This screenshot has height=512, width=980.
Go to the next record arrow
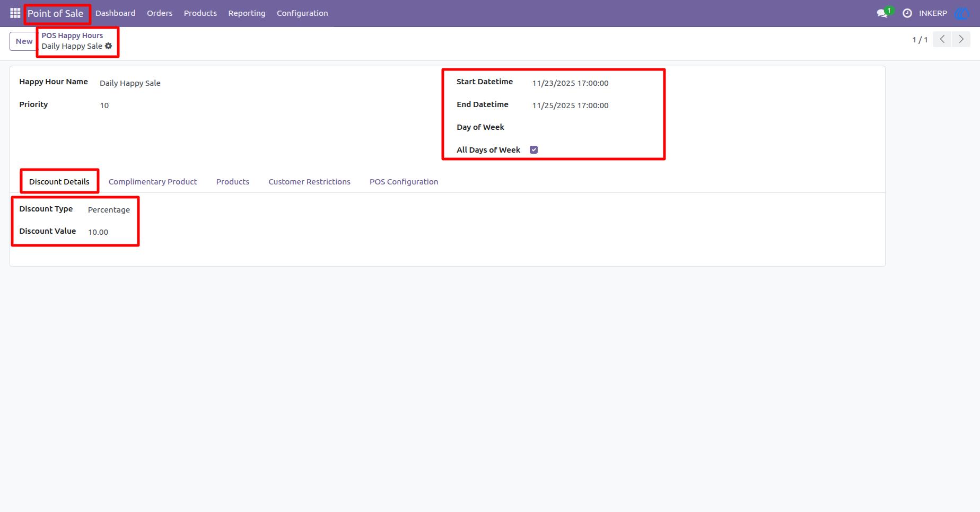pos(961,39)
